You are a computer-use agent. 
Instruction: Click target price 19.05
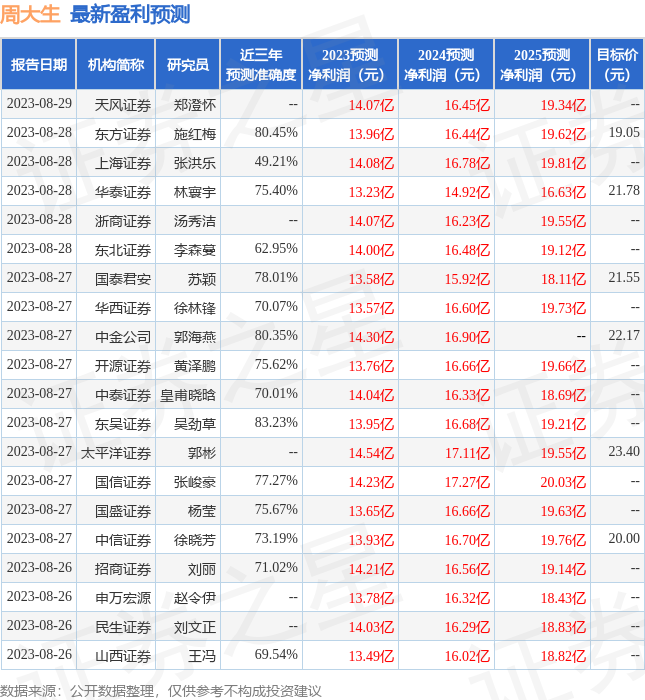[x=624, y=133]
